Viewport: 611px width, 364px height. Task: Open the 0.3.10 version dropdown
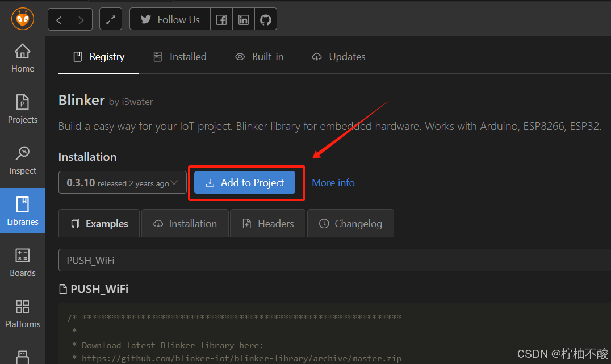(122, 182)
